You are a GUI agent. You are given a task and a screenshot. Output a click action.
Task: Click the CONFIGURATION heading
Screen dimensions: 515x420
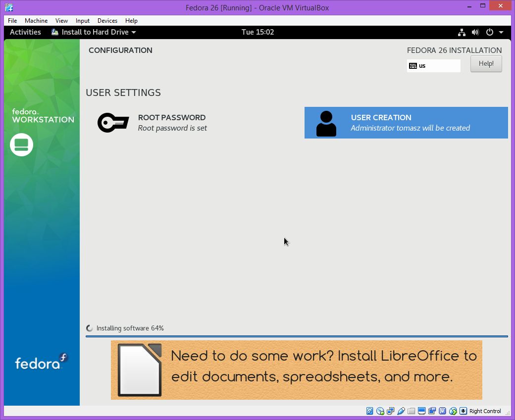coord(120,50)
